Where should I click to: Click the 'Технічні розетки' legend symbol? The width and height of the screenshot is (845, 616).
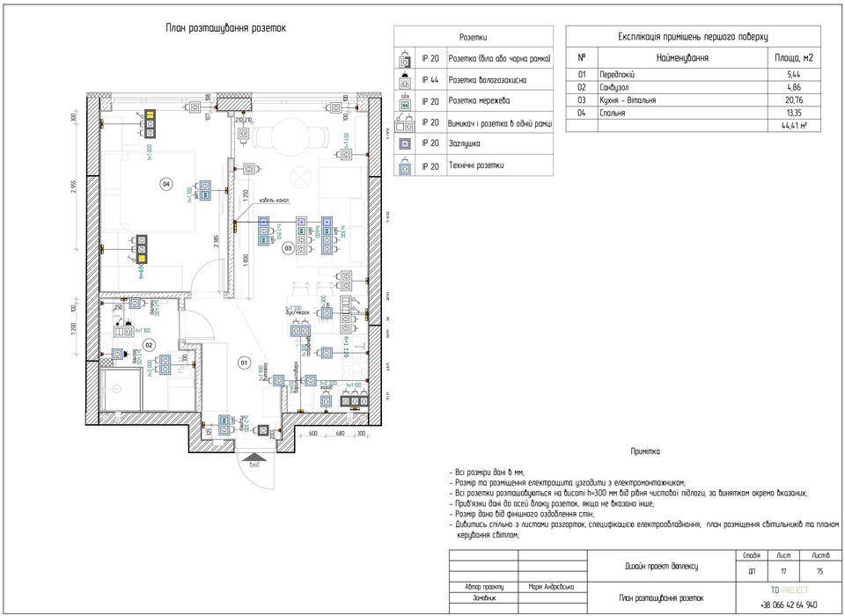(405, 166)
